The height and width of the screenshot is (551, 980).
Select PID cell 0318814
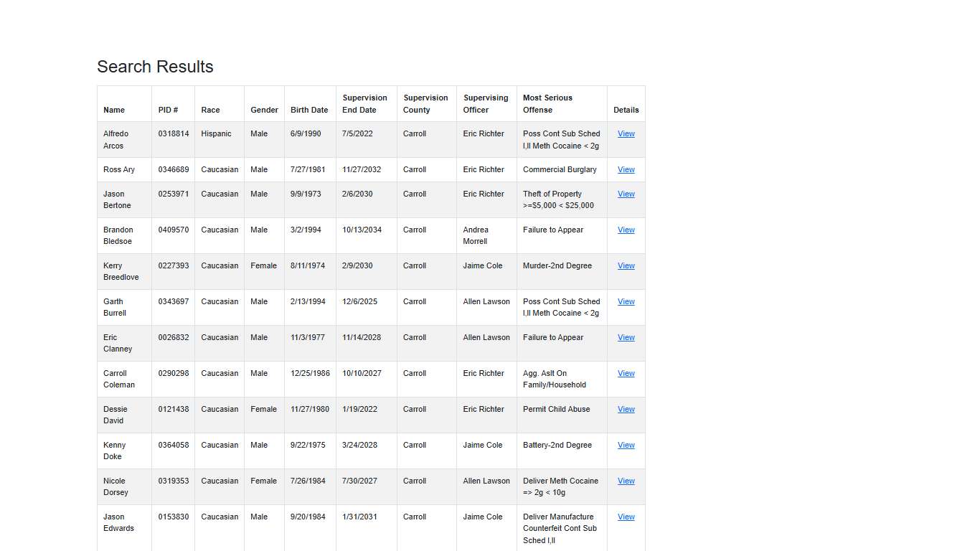[x=174, y=134]
